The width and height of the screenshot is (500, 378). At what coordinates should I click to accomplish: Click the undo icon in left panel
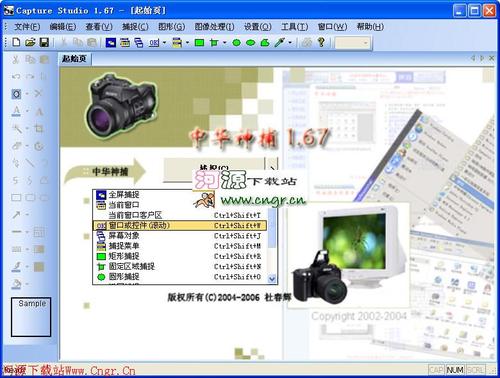[16, 77]
